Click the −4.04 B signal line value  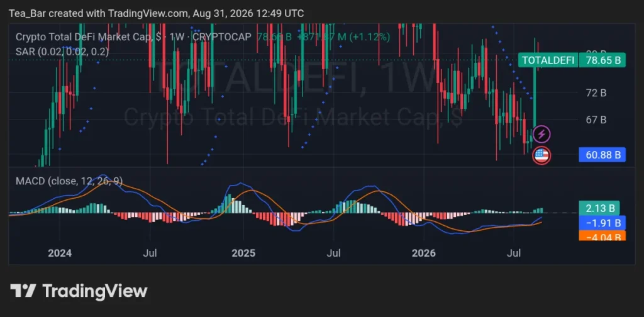point(602,236)
